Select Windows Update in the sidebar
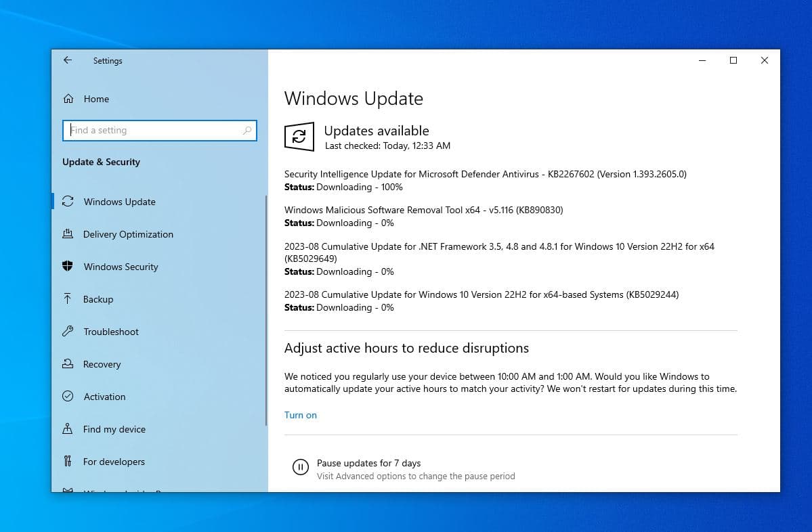 [x=120, y=202]
